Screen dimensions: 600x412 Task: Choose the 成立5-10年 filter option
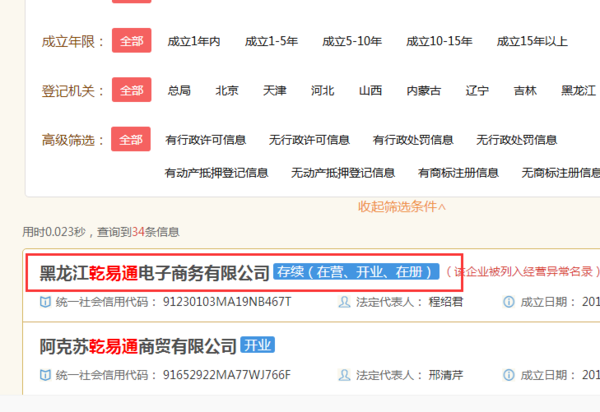[352, 41]
